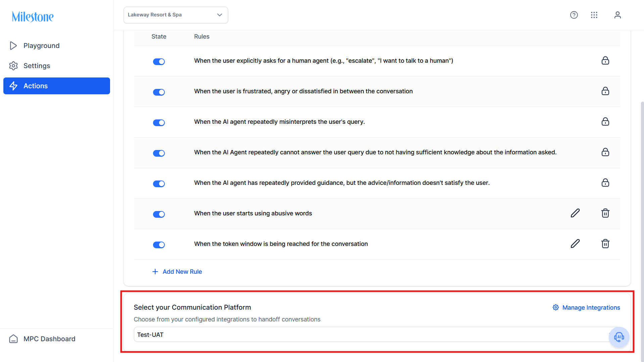The width and height of the screenshot is (644, 362).
Task: Disable the abusive words rule toggle
Action: [159, 214]
